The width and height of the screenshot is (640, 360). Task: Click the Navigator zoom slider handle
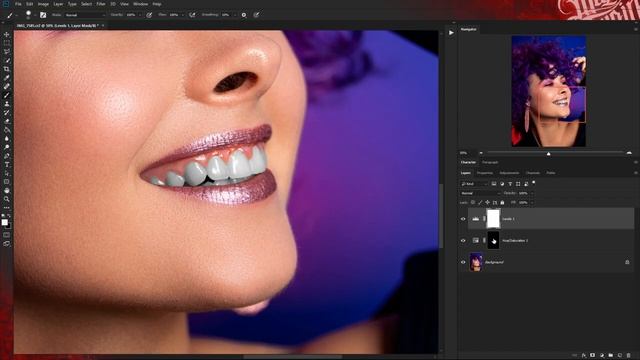(549, 153)
